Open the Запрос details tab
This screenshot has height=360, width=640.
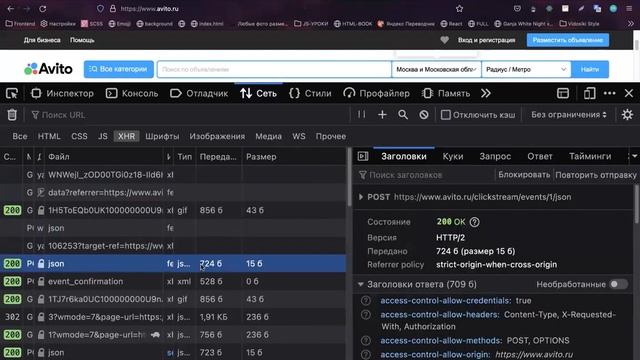pos(495,156)
